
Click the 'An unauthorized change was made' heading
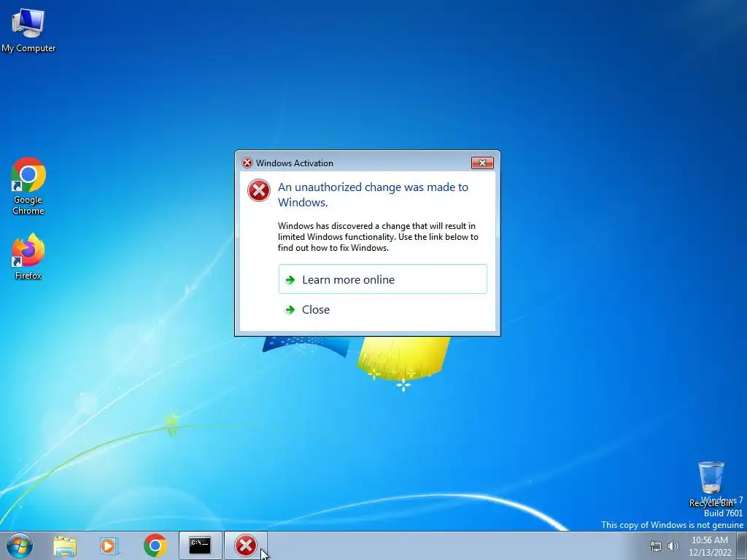(373, 194)
